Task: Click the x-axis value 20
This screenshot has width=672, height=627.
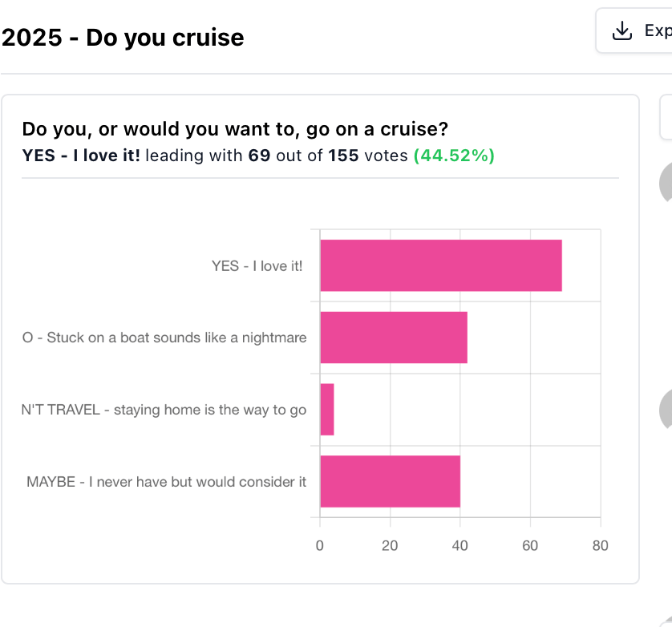Action: [390, 545]
